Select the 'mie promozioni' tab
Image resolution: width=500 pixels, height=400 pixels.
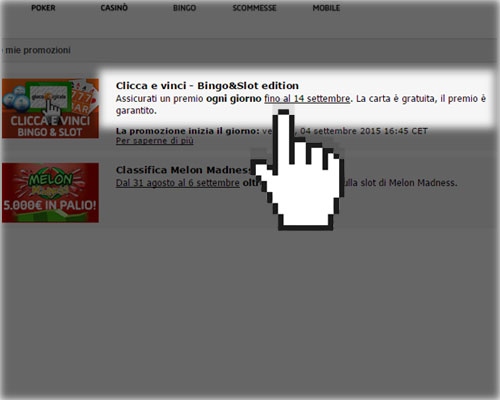38,50
